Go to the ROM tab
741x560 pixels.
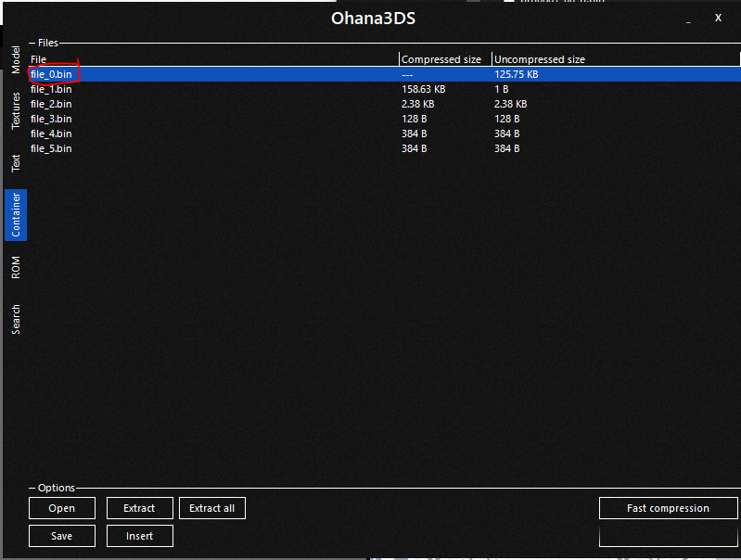pyautogui.click(x=16, y=267)
